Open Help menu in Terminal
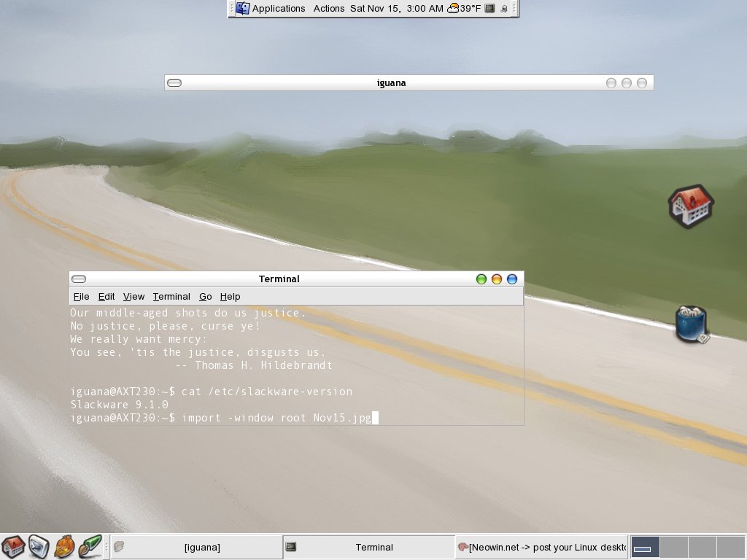The image size is (747, 560). 230,297
